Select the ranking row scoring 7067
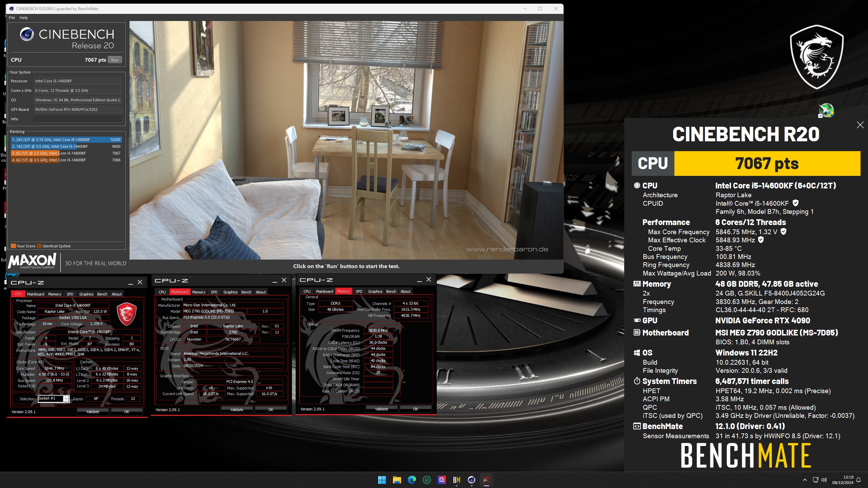Image resolution: width=868 pixels, height=488 pixels. (66, 153)
